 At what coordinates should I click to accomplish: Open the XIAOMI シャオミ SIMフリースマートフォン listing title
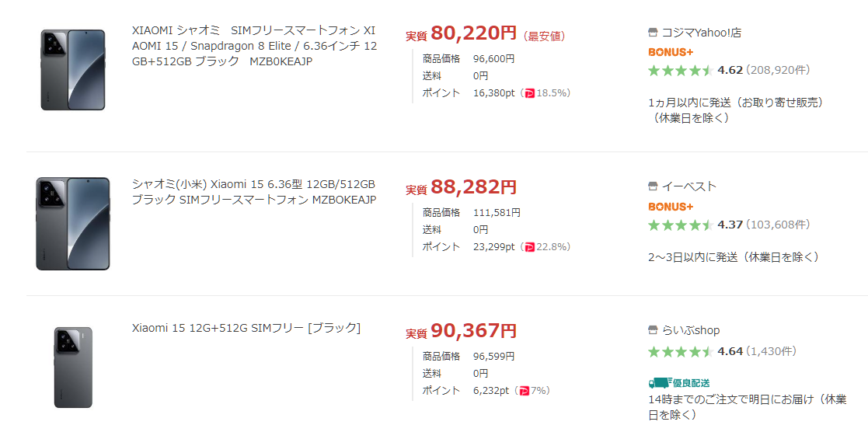(254, 46)
